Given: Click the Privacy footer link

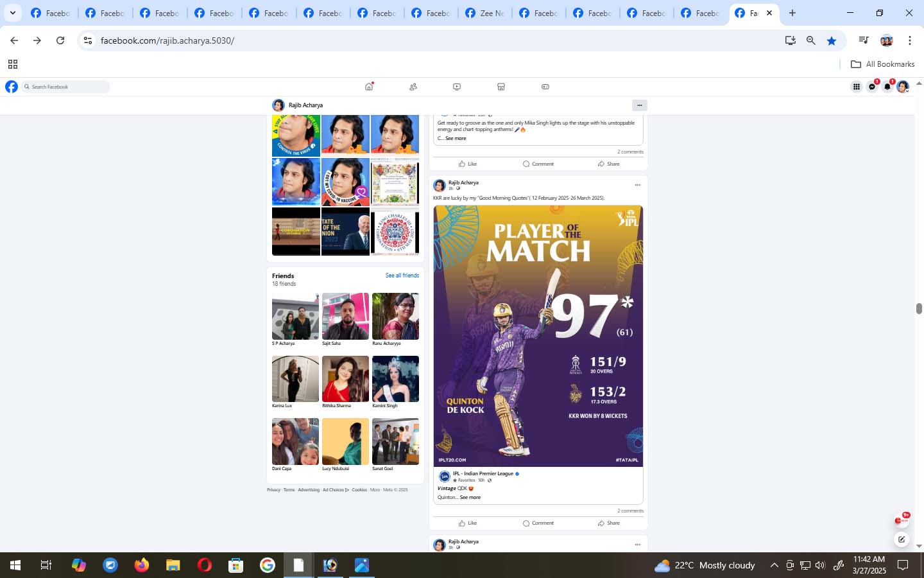Looking at the screenshot, I should [273, 490].
